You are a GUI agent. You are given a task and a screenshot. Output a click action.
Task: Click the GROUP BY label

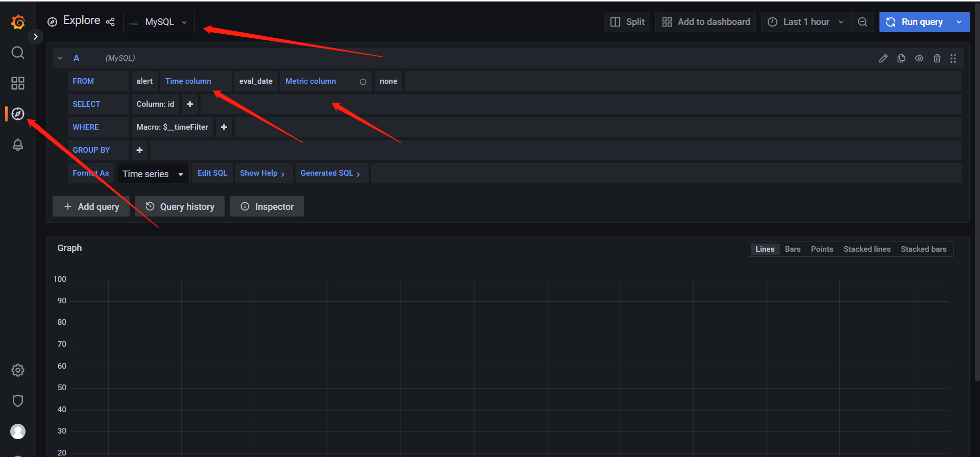click(91, 150)
